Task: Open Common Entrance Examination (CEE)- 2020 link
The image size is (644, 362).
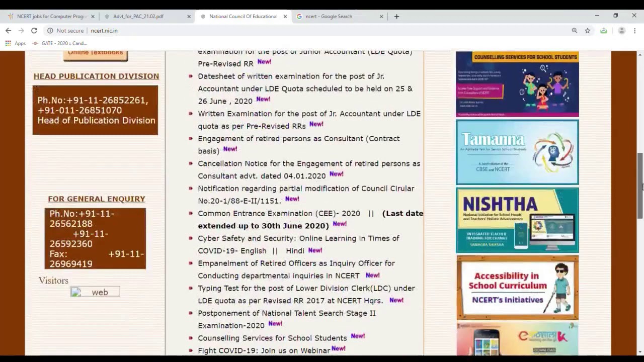Action: point(279,213)
